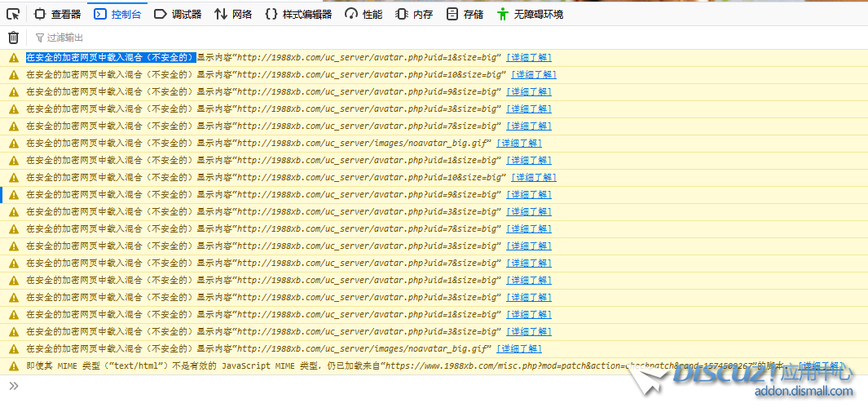Open the 网络 network tab
This screenshot has width=868, height=412.
[x=233, y=14]
